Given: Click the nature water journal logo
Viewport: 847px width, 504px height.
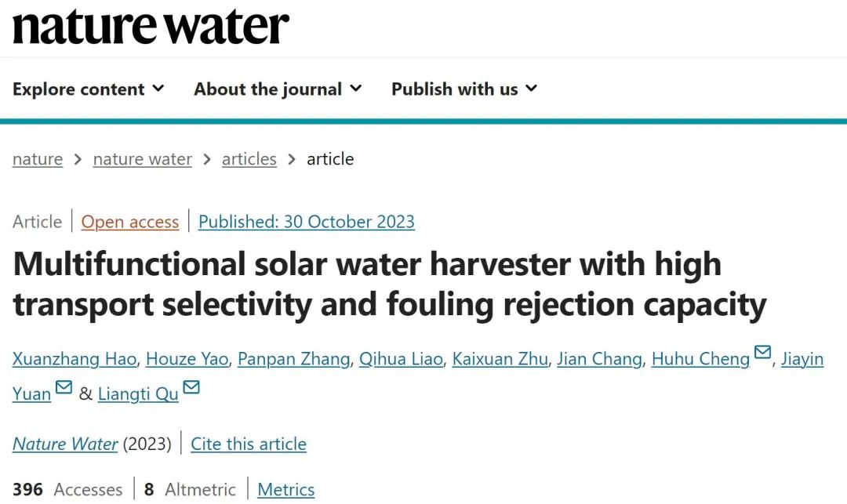Looking at the screenshot, I should tap(151, 27).
